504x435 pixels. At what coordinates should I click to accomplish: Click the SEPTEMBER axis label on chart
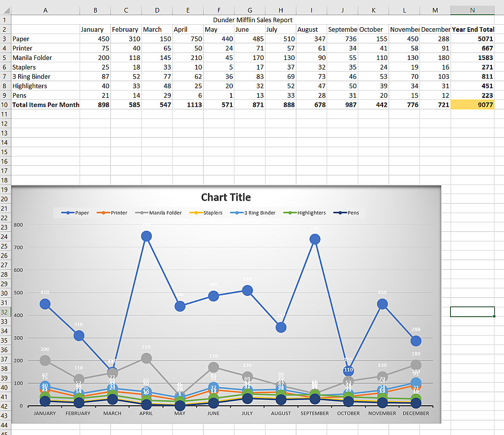[x=314, y=413]
